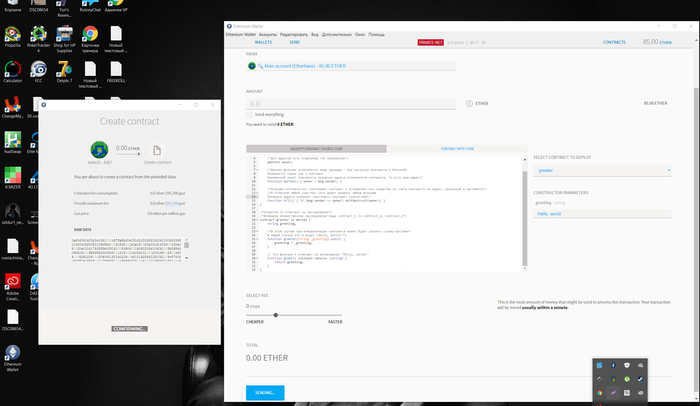Click the raw data hex text box
This screenshot has width=700, height=406.
click(x=127, y=249)
